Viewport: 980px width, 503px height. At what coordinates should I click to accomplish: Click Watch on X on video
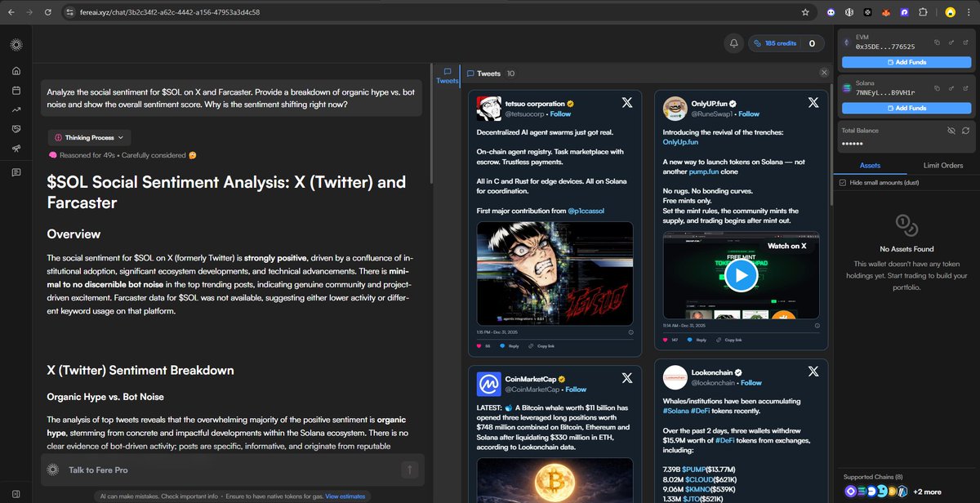[x=786, y=246]
